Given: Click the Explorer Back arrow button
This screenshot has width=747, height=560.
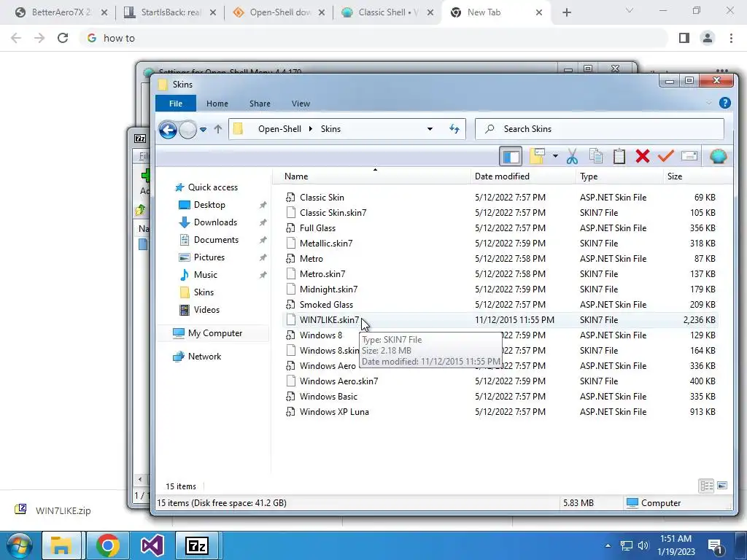Looking at the screenshot, I should click(x=168, y=129).
